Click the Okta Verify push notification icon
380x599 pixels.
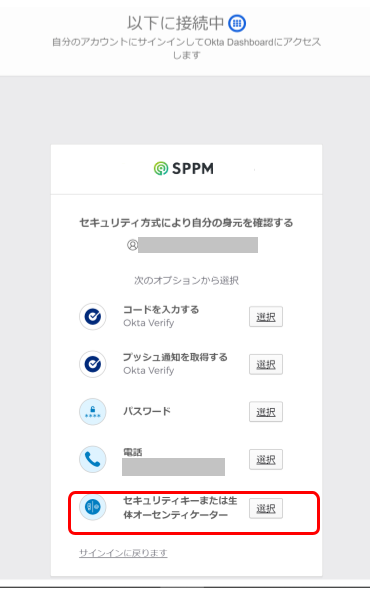point(93,364)
